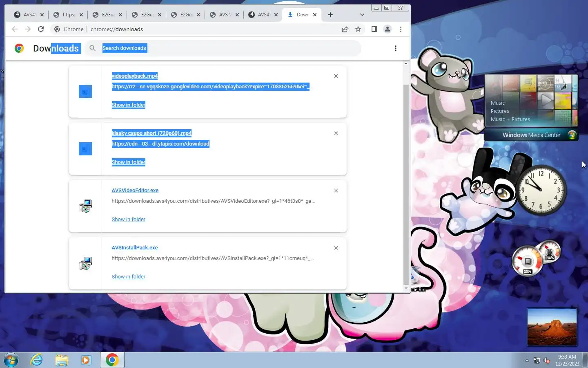Click the magnifier icon in the Search downloads box
588x368 pixels.
pos(93,48)
